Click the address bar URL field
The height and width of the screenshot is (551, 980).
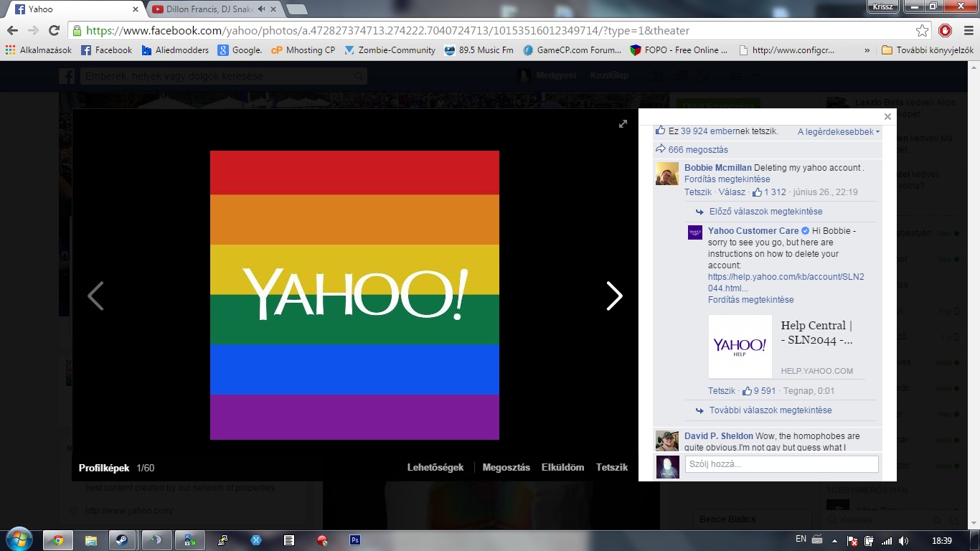(x=495, y=30)
